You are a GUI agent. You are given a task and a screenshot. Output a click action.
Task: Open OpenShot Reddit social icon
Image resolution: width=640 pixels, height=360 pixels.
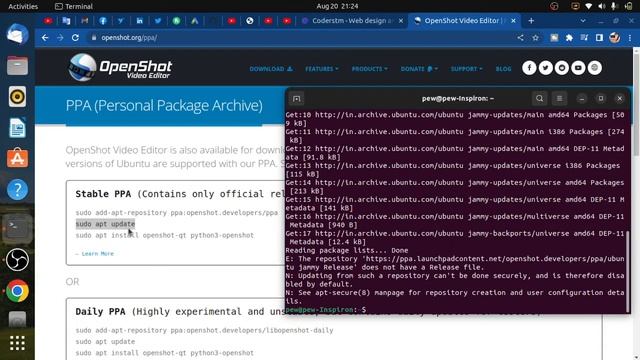[x=562, y=68]
